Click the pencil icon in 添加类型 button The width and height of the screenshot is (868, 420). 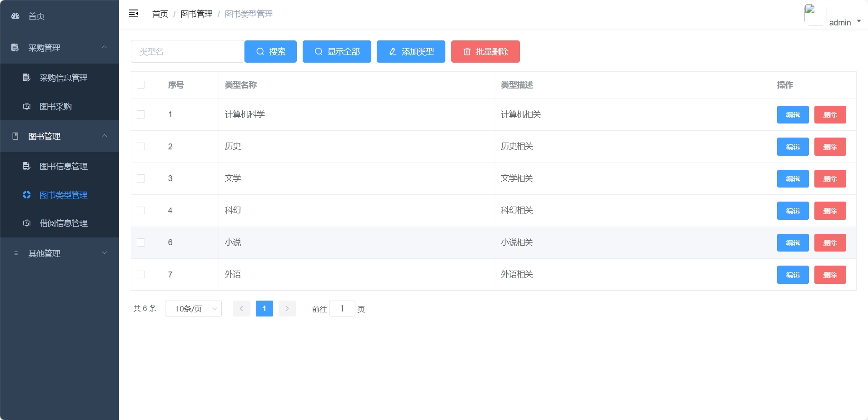tap(393, 51)
